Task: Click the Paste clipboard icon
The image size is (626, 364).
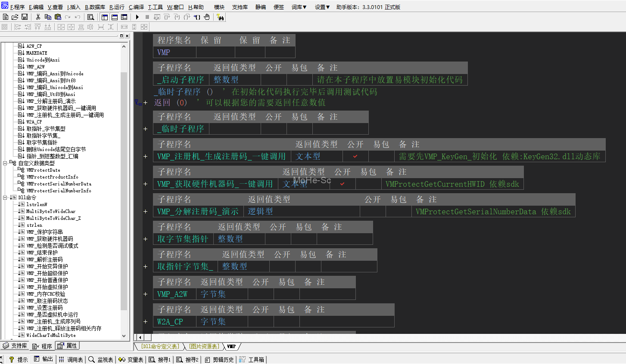Action: click(58, 17)
